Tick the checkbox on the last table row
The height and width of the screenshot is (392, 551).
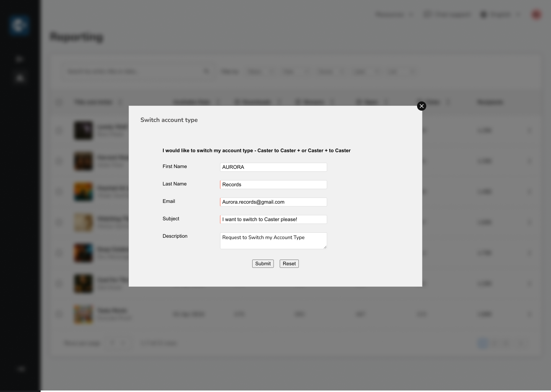[59, 314]
